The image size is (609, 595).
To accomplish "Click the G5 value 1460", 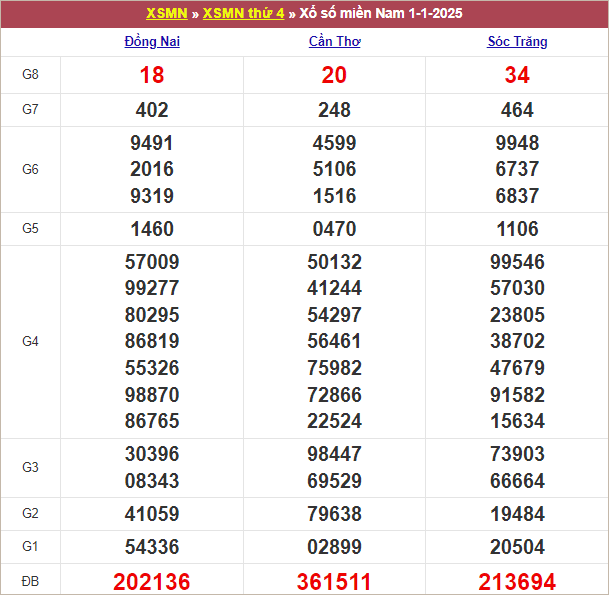I will [152, 229].
